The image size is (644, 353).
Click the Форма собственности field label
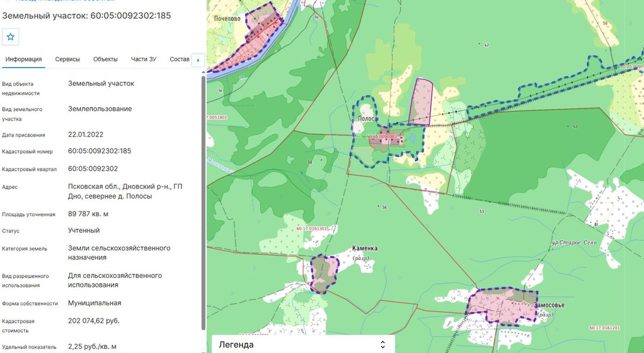30,304
